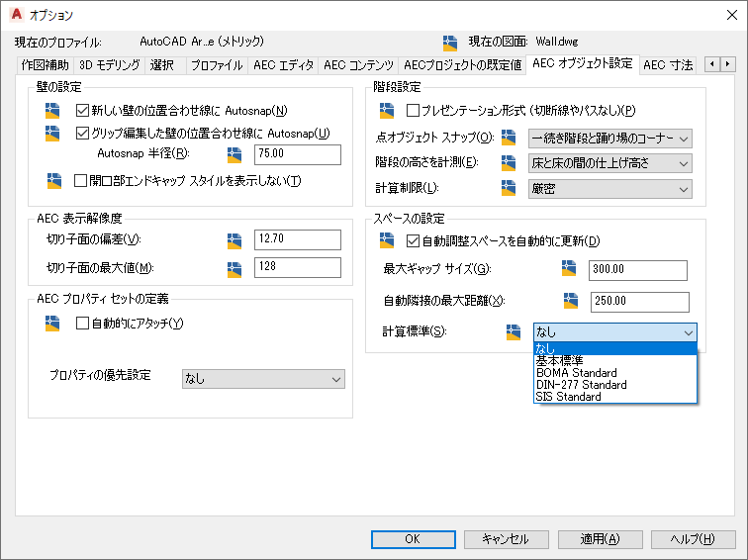Click drawing icon beside プレゼンテーション形式 checkbox
This screenshot has width=748, height=560.
tap(387, 111)
